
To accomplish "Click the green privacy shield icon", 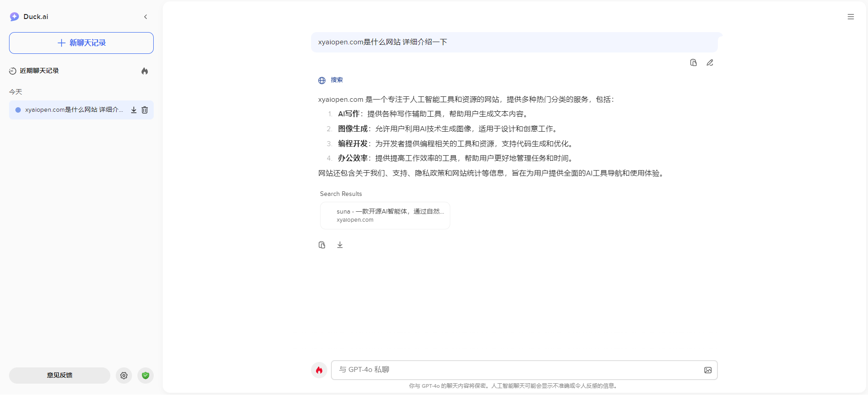I will (146, 376).
